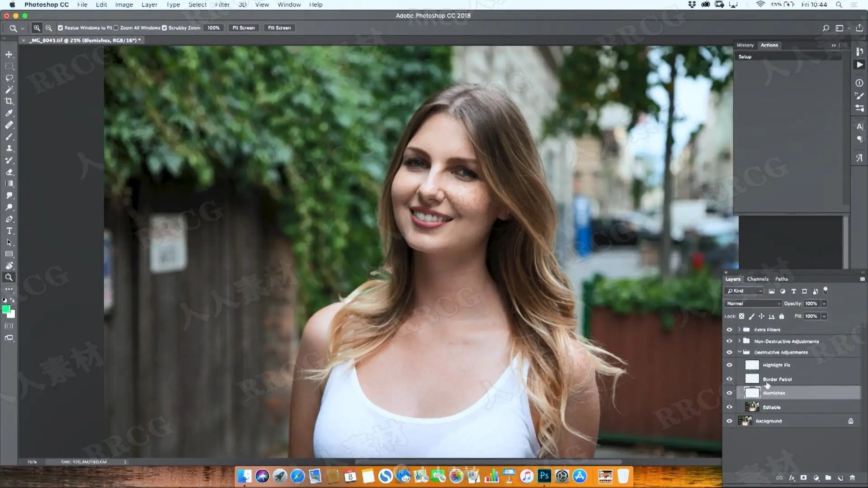Click the Delete layer trash icon
Screen dimensions: 868x488
coord(852,478)
